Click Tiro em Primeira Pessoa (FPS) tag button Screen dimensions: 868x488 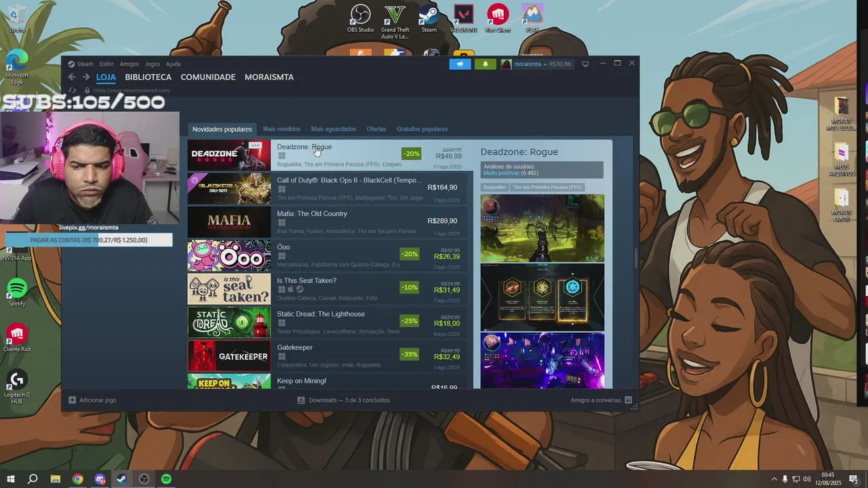coord(547,187)
